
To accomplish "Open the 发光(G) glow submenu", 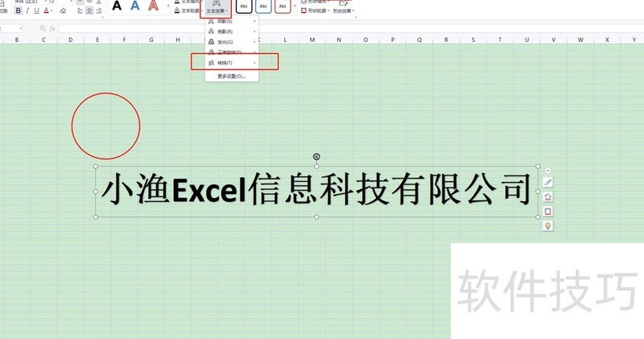I will [x=232, y=42].
